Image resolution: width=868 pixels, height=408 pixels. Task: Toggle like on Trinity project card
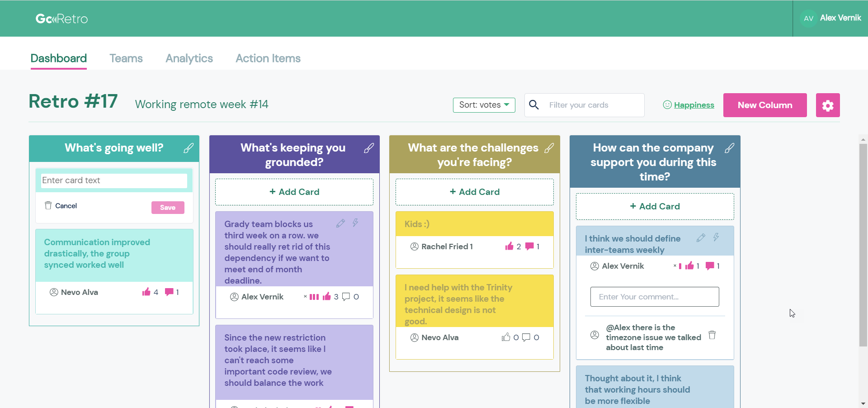point(506,337)
